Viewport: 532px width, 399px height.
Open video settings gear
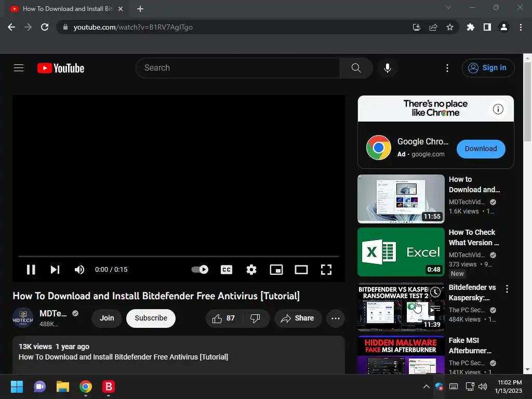(x=251, y=270)
